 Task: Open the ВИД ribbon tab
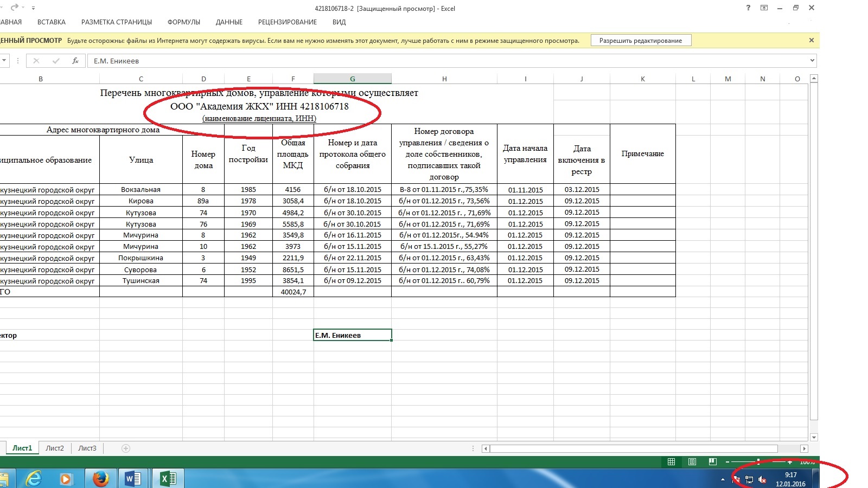(339, 22)
